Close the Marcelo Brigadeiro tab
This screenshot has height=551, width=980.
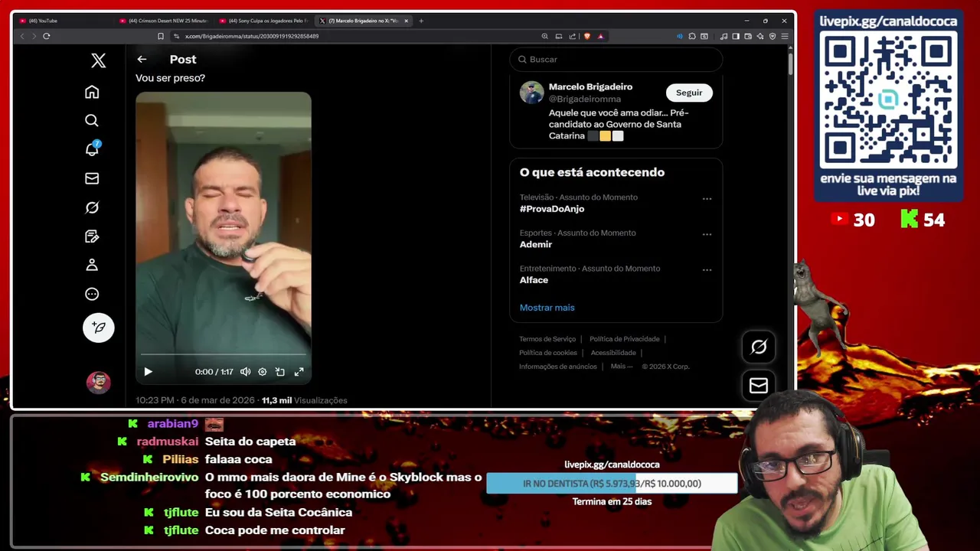click(x=407, y=21)
